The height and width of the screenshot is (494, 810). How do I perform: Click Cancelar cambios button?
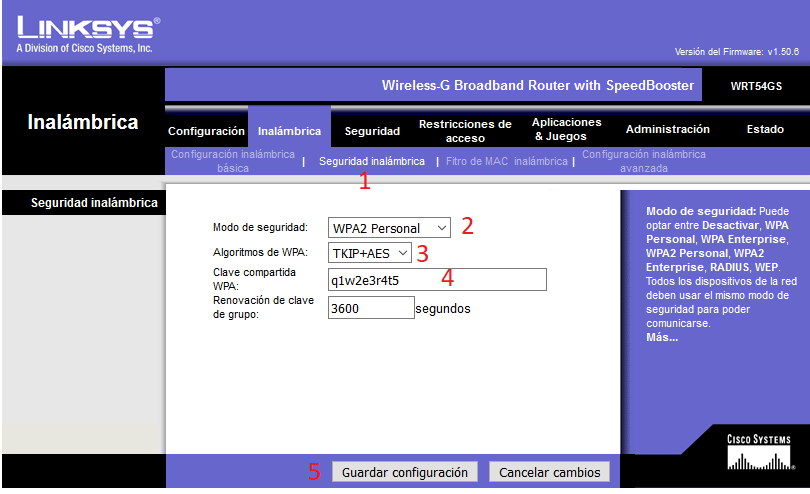[x=549, y=472]
